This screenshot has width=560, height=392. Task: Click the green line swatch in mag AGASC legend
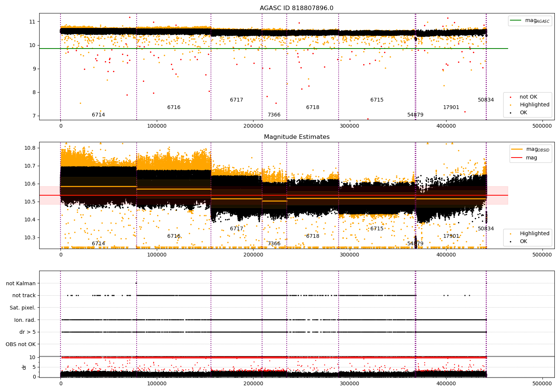click(516, 21)
